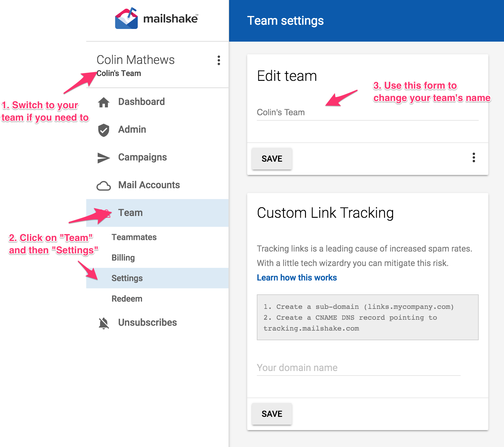Open the three-dot menu in the Edit team card
The height and width of the screenshot is (447, 504).
tap(474, 157)
